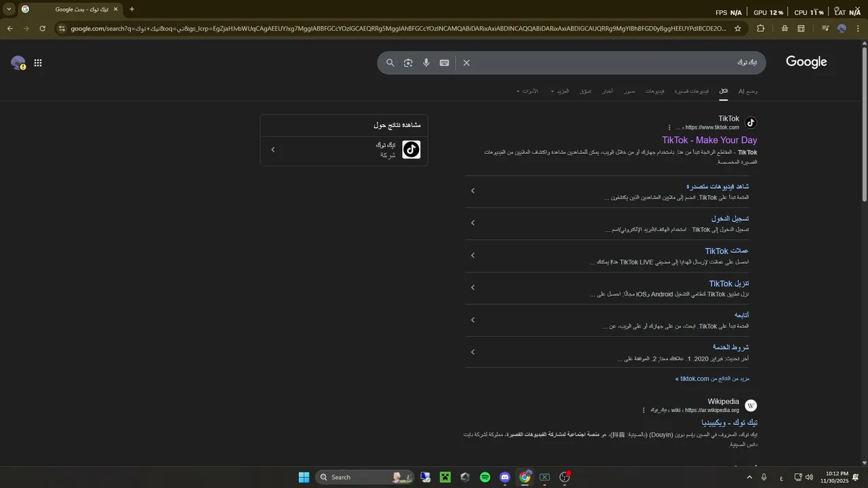
Task: Click the page vertical scrollbar thumb
Action: coord(864,124)
